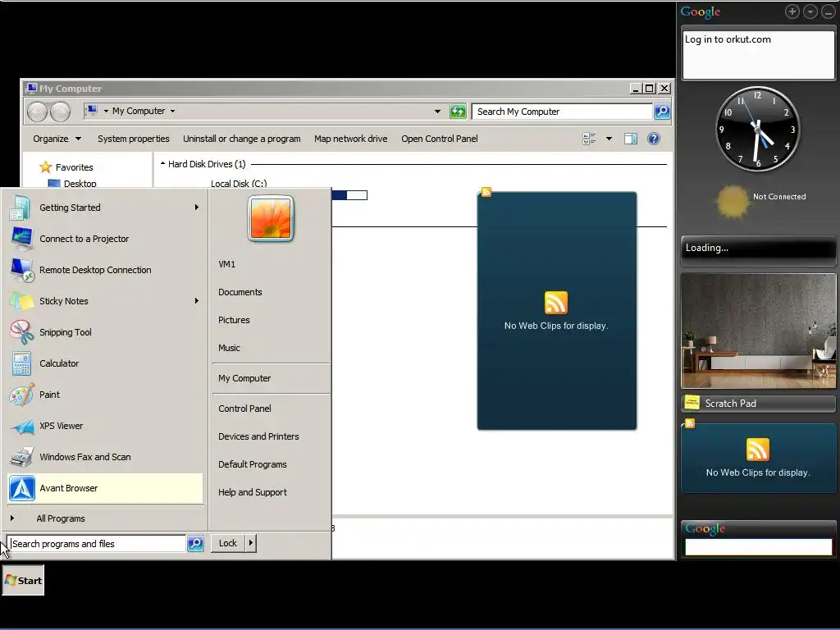
Task: Click the Search My Computer magnifier button
Action: click(x=662, y=111)
